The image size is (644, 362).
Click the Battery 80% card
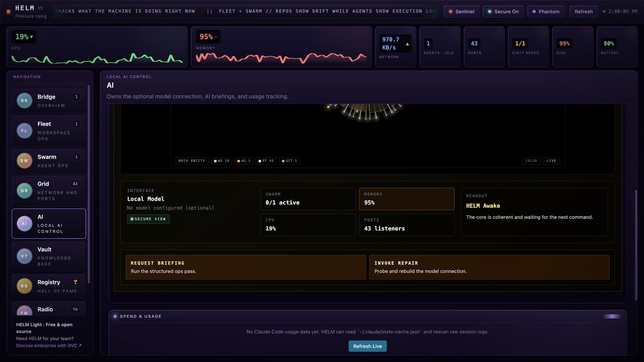(617, 47)
